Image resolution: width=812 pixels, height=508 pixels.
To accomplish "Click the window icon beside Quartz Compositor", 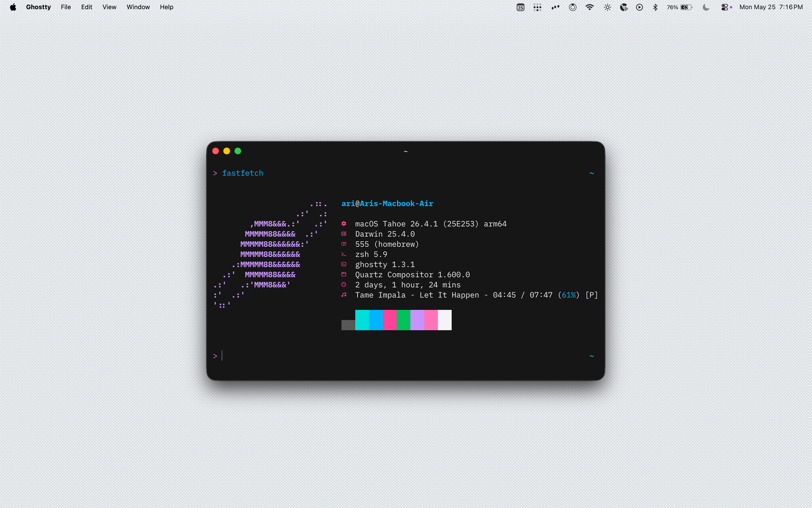I will (x=344, y=274).
